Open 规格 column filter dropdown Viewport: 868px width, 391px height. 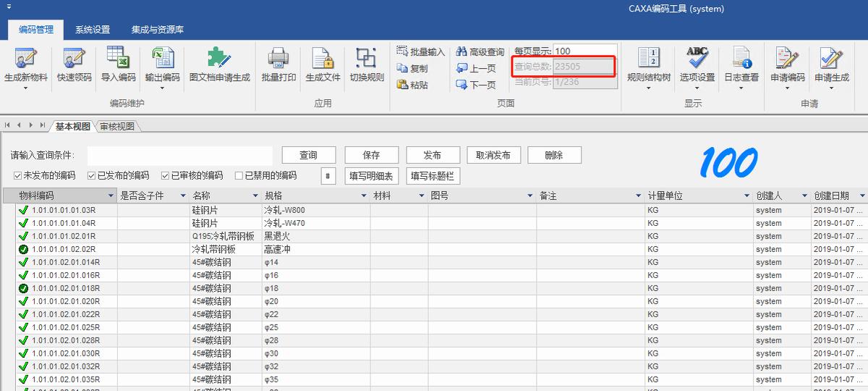pyautogui.click(x=364, y=196)
